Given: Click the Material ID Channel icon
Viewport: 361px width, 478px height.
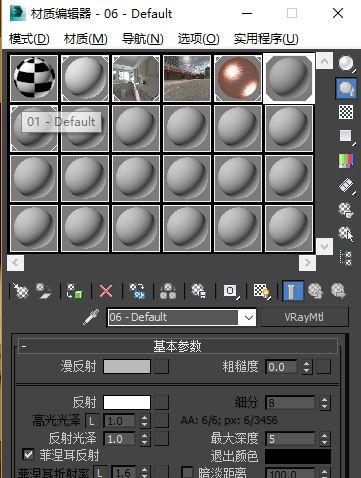Looking at the screenshot, I should [231, 291].
